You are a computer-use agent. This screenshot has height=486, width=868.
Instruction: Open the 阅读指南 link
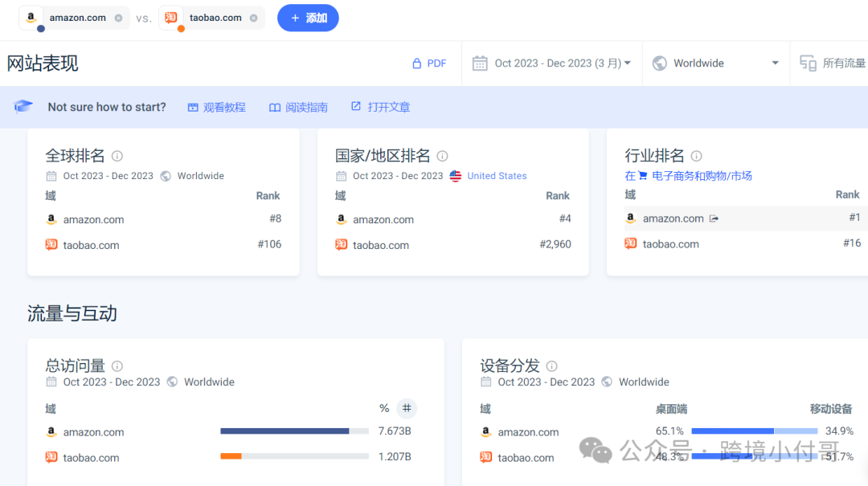point(298,107)
